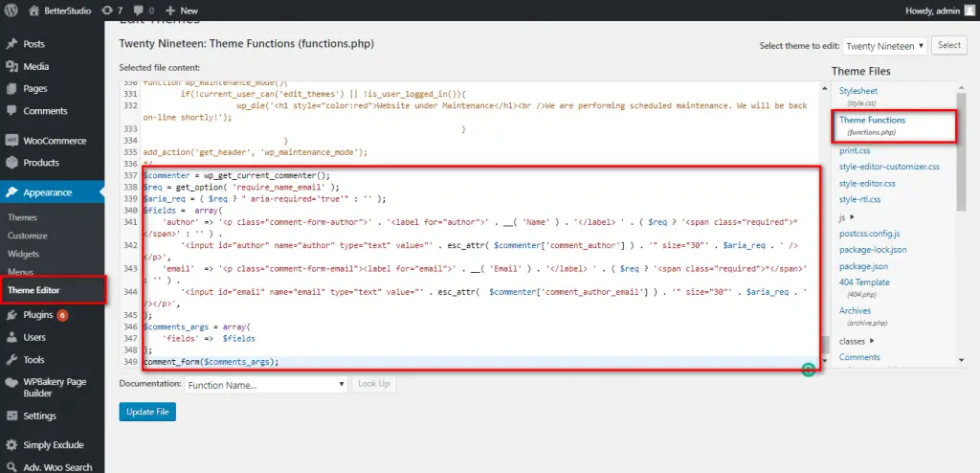Click the + New admin bar item

[x=182, y=10]
